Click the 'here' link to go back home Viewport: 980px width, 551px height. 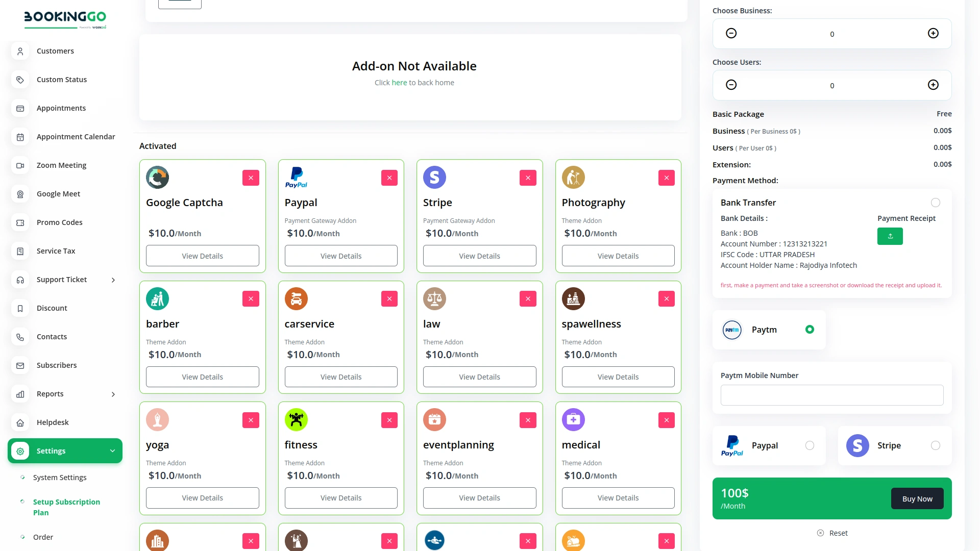399,83
